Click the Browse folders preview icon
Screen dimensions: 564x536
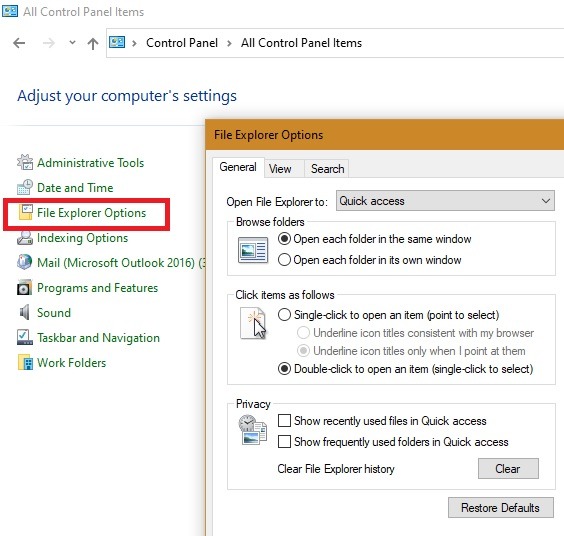(253, 250)
